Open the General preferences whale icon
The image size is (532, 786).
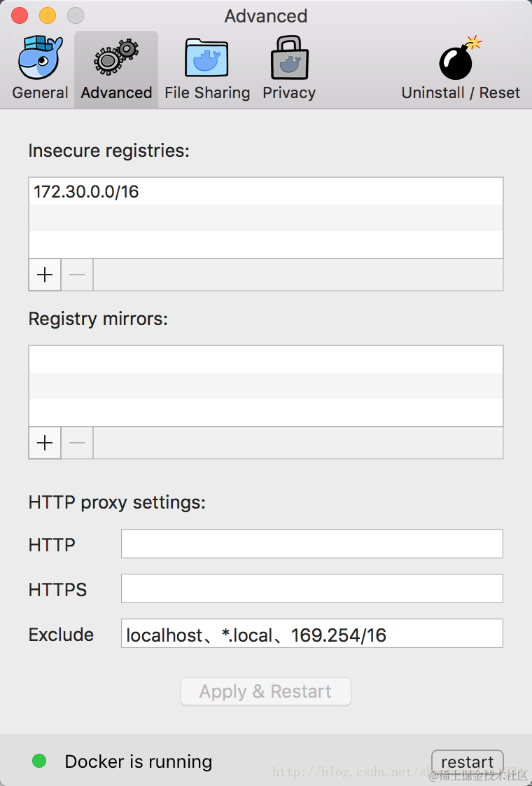[40, 59]
